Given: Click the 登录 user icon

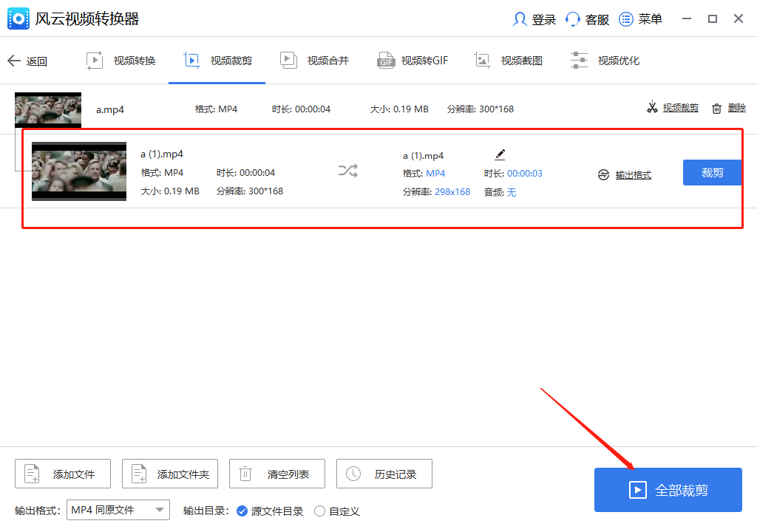Looking at the screenshot, I should click(x=520, y=19).
